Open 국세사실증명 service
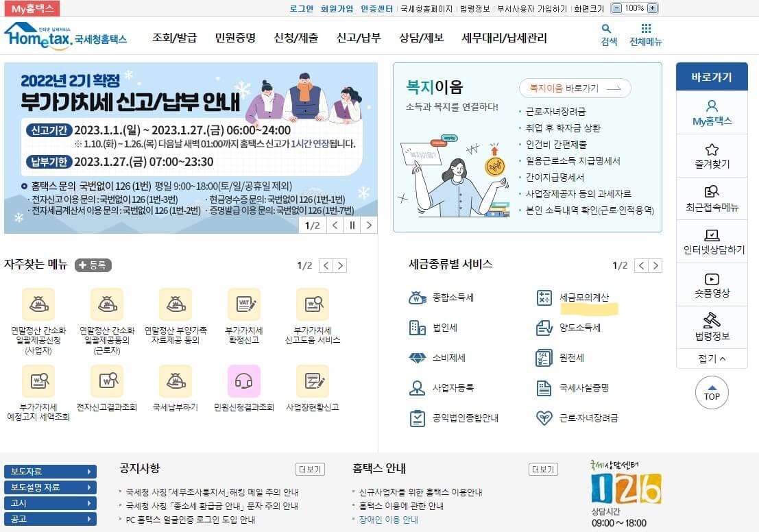The height and width of the screenshot is (532, 759). [x=572, y=388]
